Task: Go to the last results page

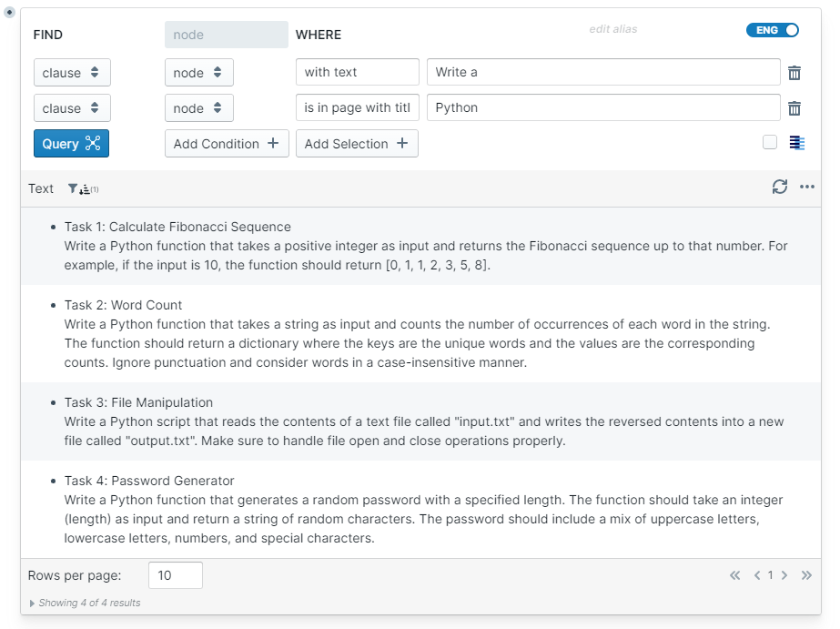Action: click(x=805, y=575)
